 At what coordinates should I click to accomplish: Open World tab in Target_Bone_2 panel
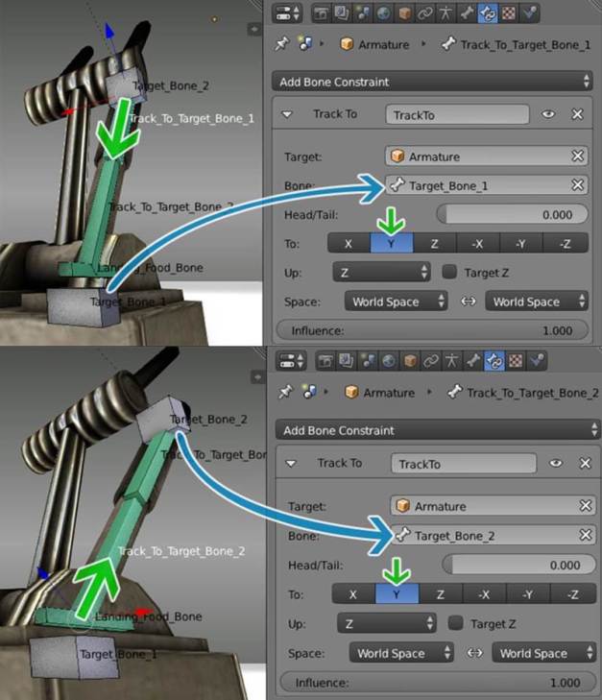(x=389, y=361)
